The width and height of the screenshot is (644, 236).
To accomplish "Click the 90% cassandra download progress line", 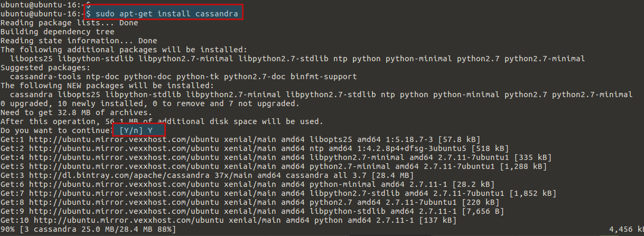I will [88, 230].
